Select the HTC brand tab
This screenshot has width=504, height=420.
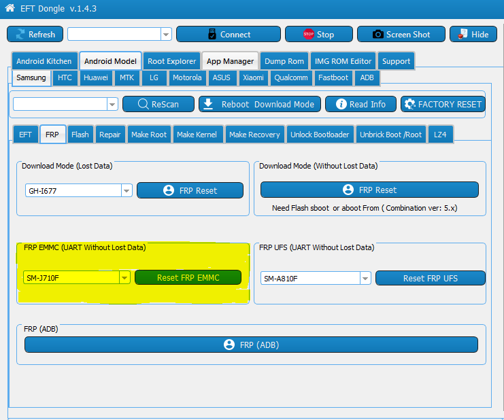point(65,77)
